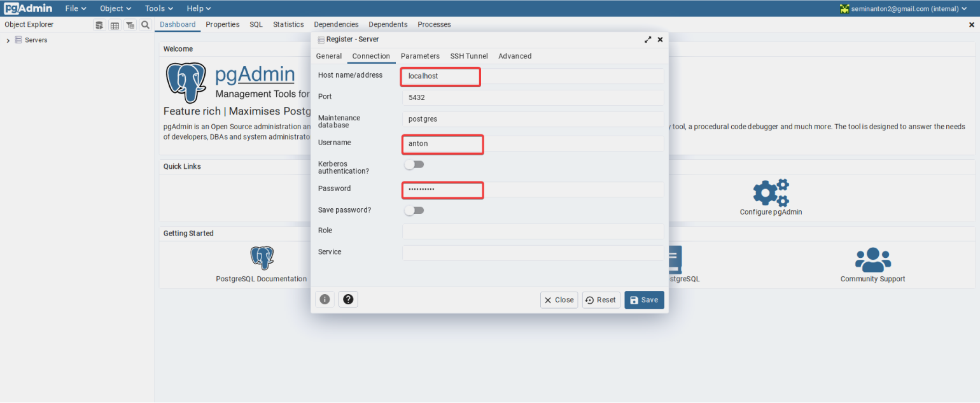
Task: Open the Tools menu
Action: [159, 8]
